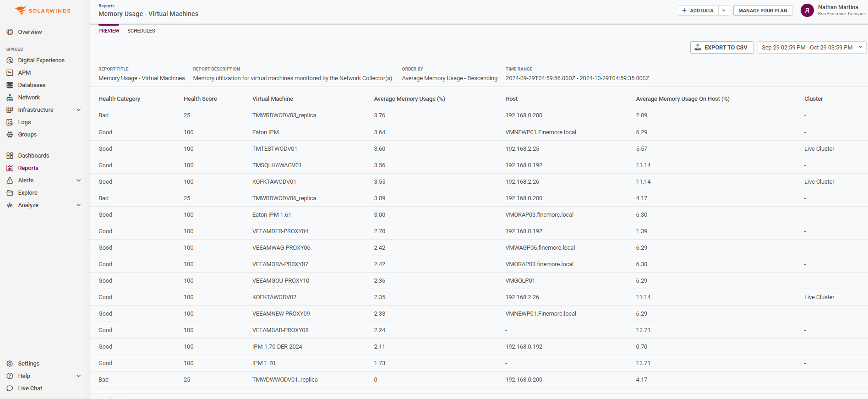
Task: Open Nathan Martina user menu
Action: coord(834,10)
